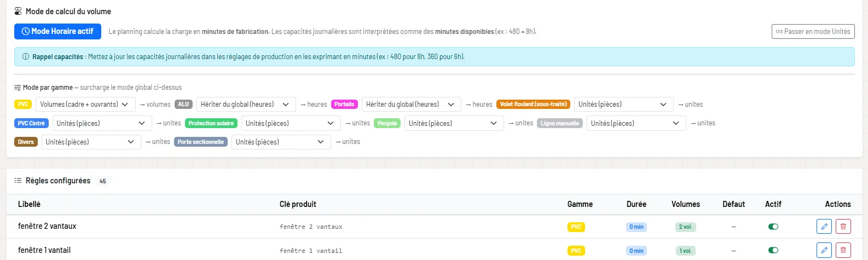
Task: Click the Mode Horaire actif button
Action: click(x=57, y=31)
